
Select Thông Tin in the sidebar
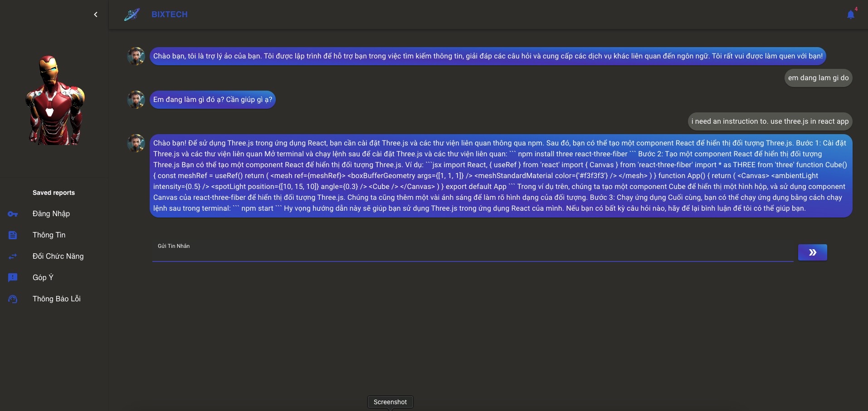49,235
